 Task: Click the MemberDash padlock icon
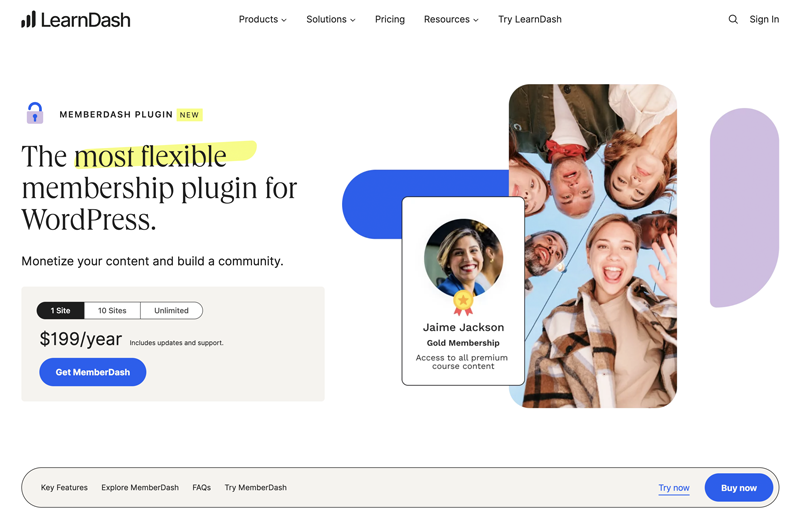click(35, 113)
